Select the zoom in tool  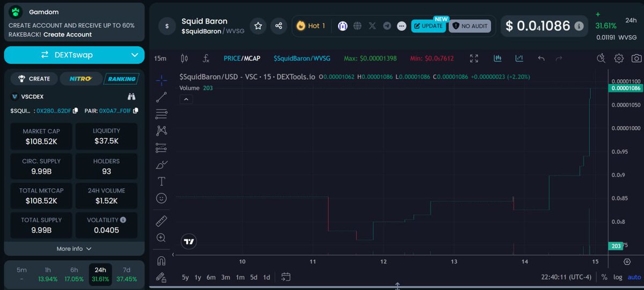(x=161, y=237)
